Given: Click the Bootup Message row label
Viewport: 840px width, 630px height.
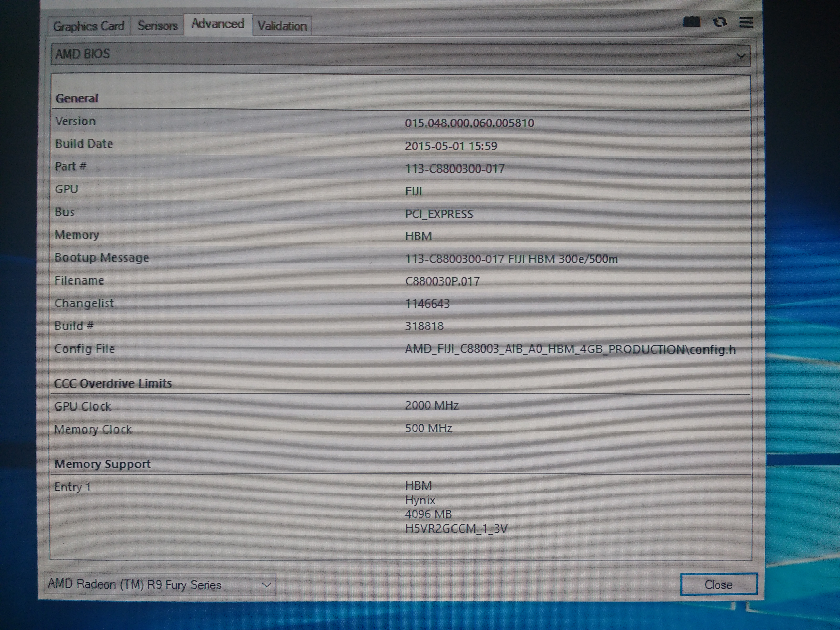Looking at the screenshot, I should (102, 258).
